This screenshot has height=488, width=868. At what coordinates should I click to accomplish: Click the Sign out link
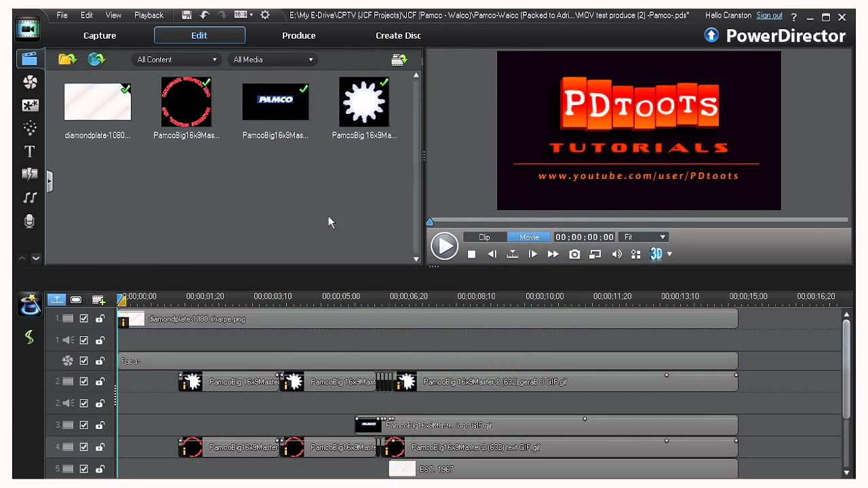769,15
